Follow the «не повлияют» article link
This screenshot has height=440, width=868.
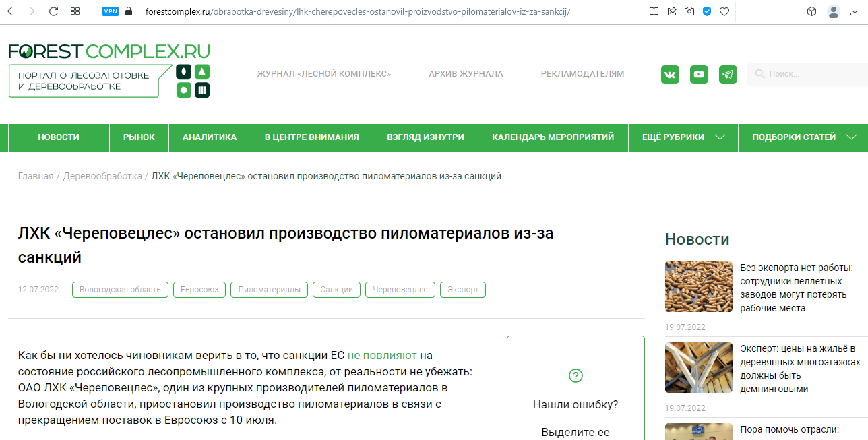click(382, 355)
